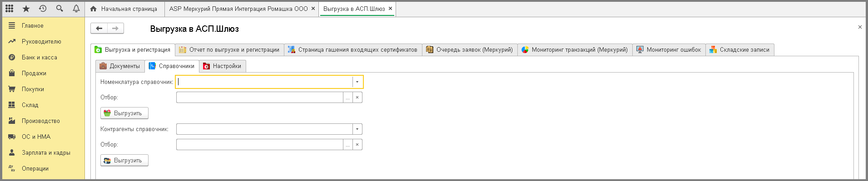Expand the Контрагенты справочник dropdown

[357, 129]
